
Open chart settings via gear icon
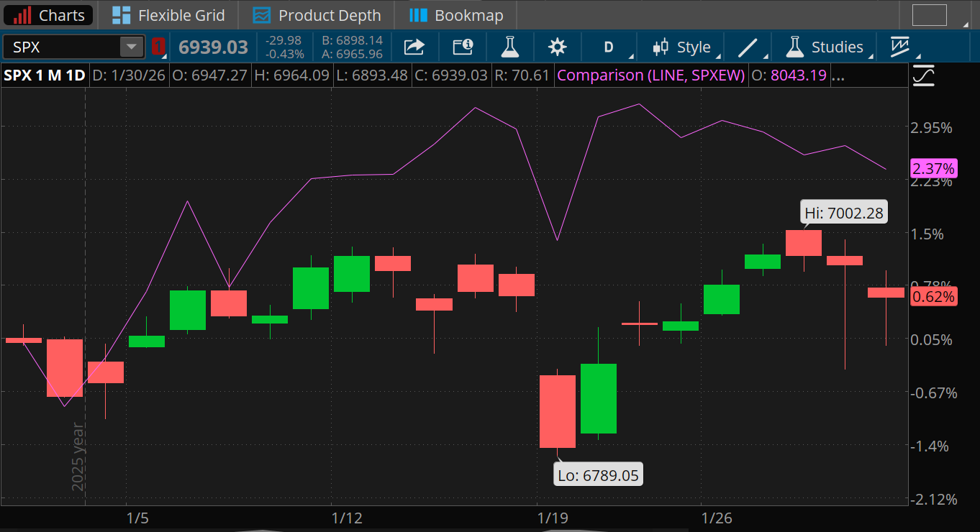[x=556, y=46]
